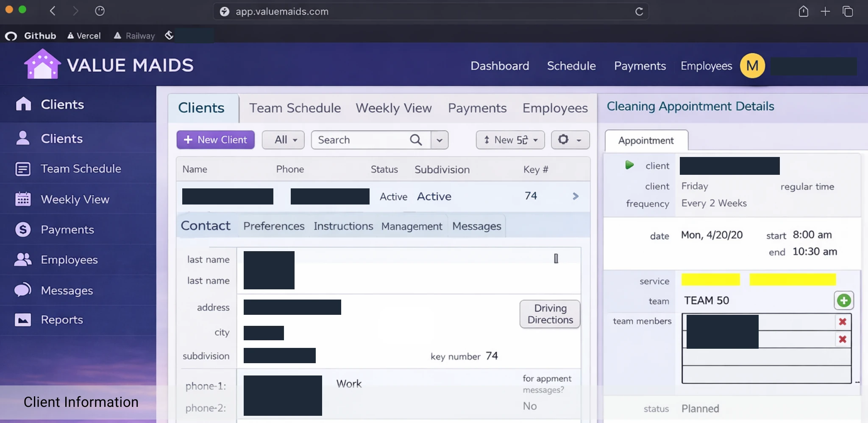Open Reports chart icon in sidebar

click(x=23, y=319)
